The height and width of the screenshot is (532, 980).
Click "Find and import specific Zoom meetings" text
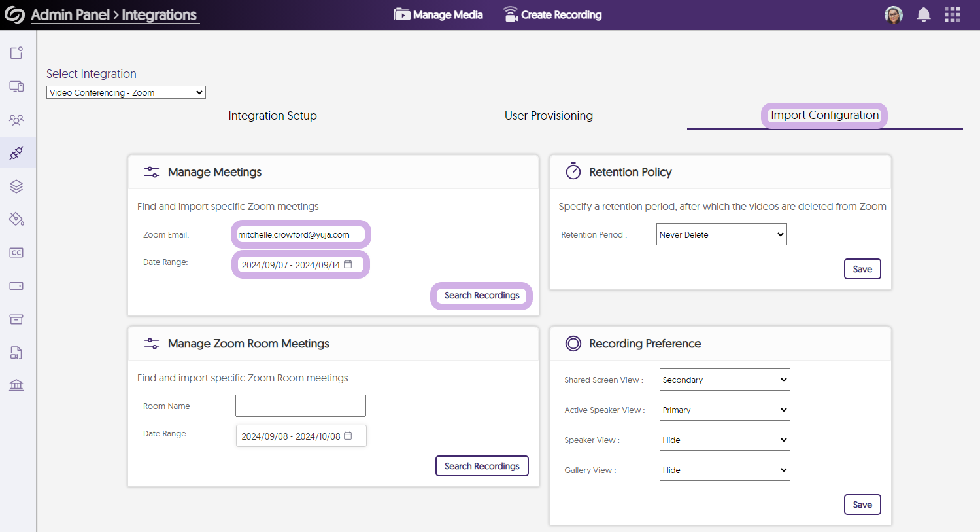click(228, 207)
